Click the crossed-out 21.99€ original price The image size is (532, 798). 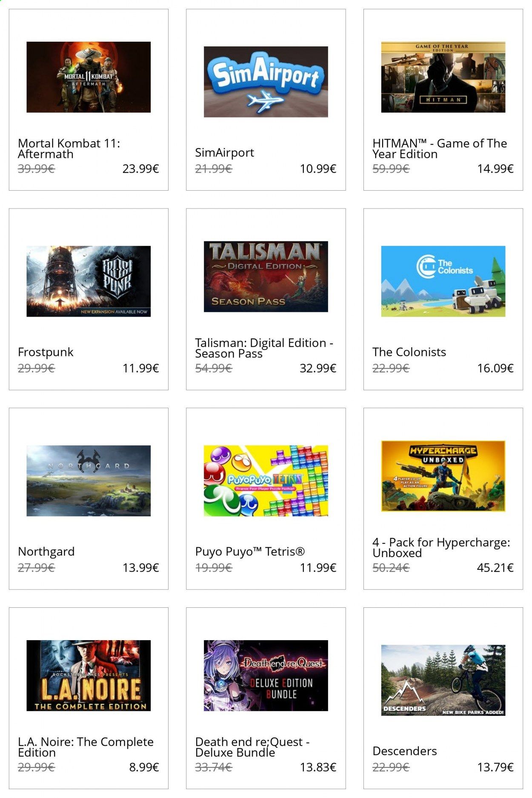(214, 169)
